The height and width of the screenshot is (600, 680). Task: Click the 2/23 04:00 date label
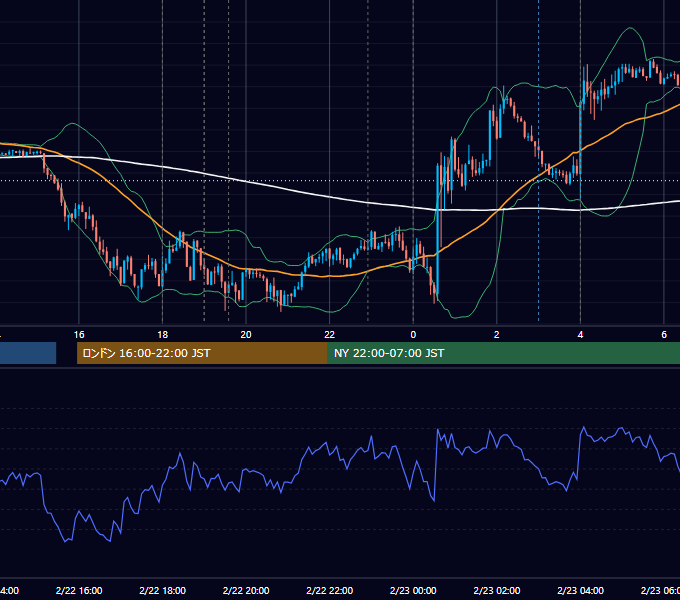tap(580, 590)
